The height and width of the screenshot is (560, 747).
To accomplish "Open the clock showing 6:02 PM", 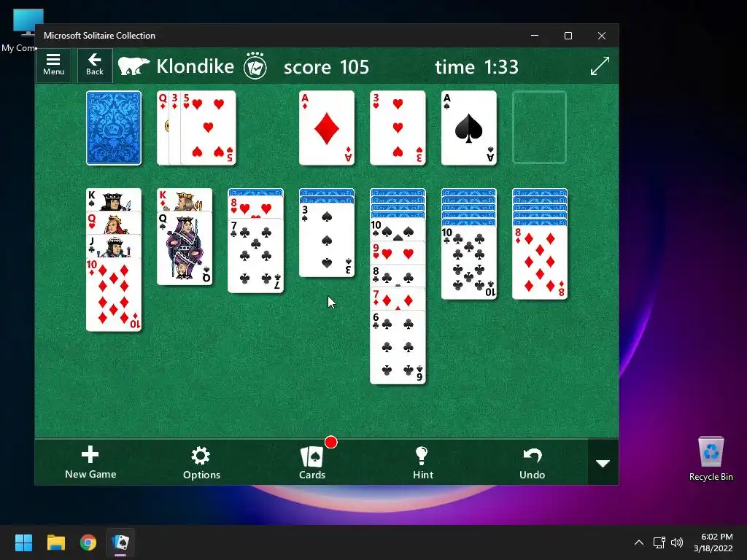I will [x=713, y=542].
